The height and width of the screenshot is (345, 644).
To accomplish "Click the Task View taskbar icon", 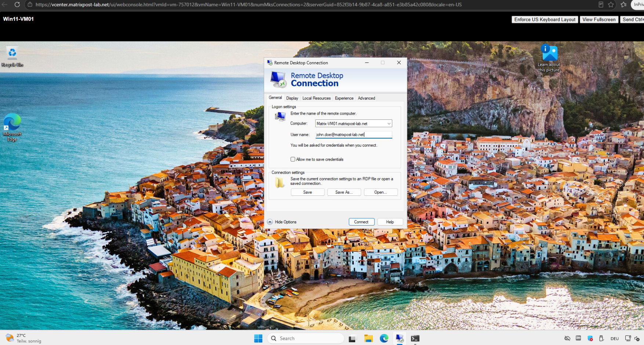I will click(x=352, y=338).
